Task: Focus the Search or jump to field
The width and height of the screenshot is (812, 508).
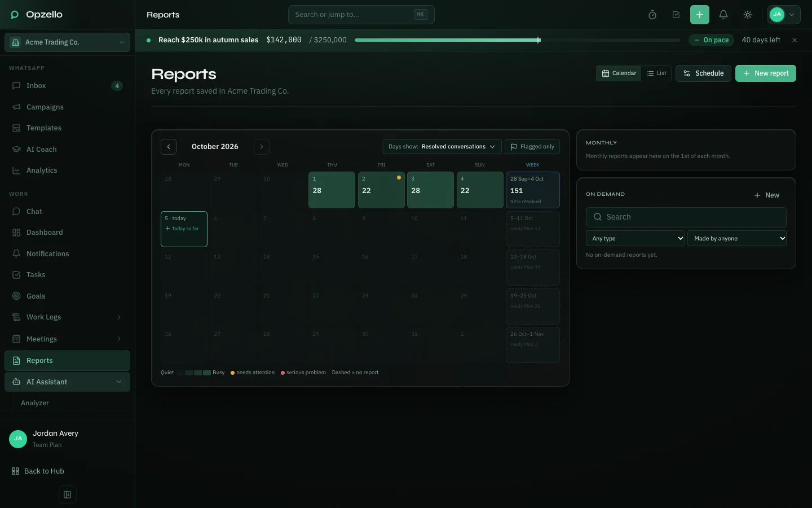Action: 361,15
